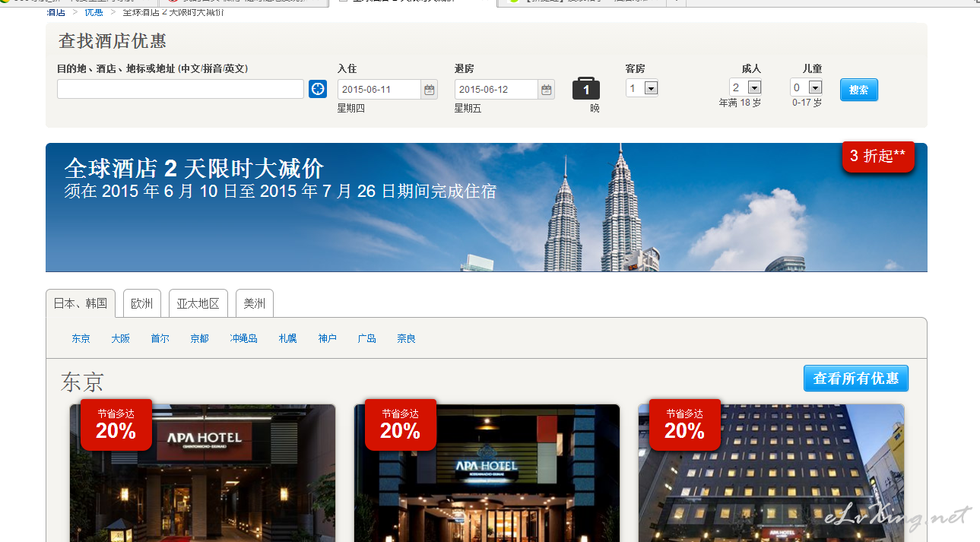980x542 pixels.
Task: Open the check-out calendar icon
Action: (547, 90)
